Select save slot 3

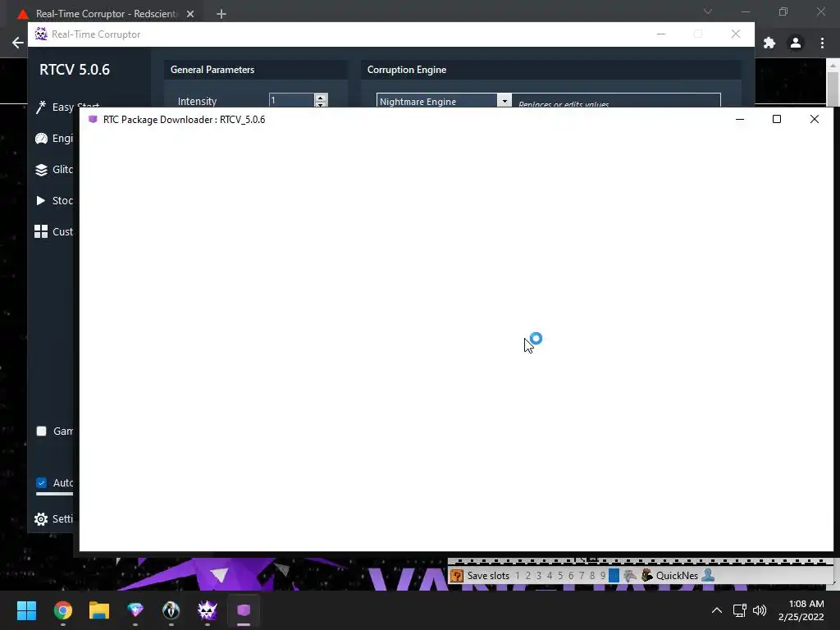[539, 575]
